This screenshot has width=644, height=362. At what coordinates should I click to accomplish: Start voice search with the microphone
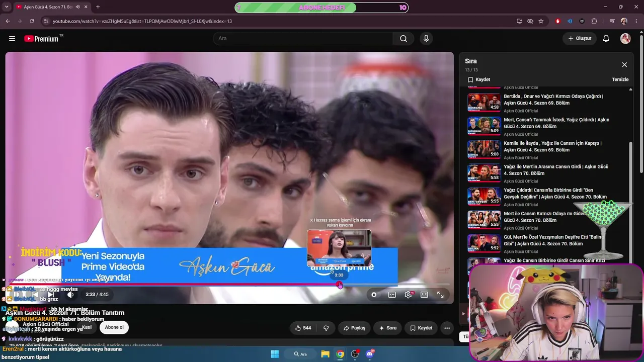(426, 39)
